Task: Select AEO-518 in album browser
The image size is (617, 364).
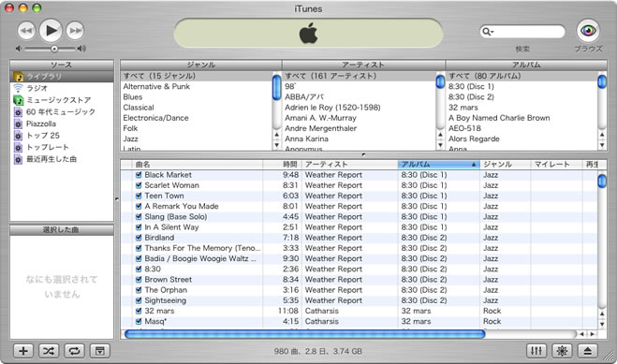Action: coord(522,128)
